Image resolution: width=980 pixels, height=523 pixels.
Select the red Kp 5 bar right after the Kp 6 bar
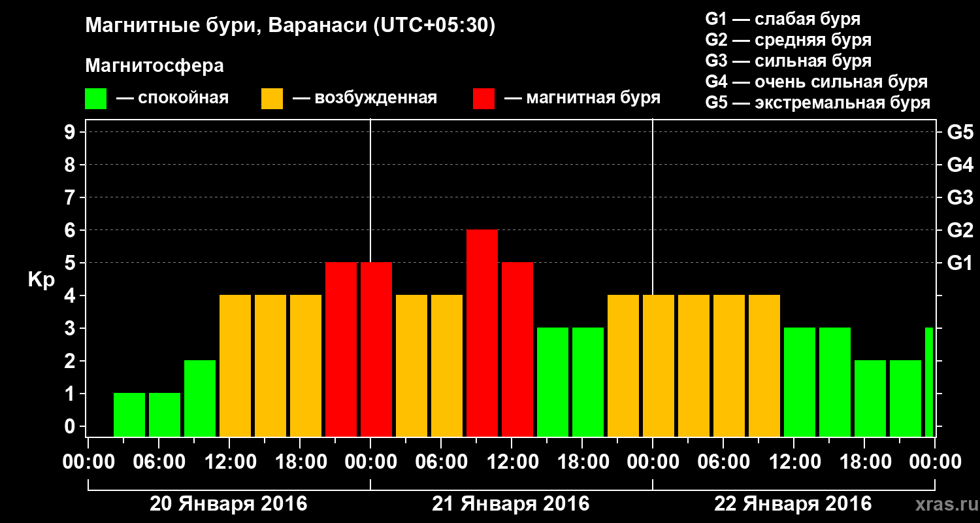point(517,349)
